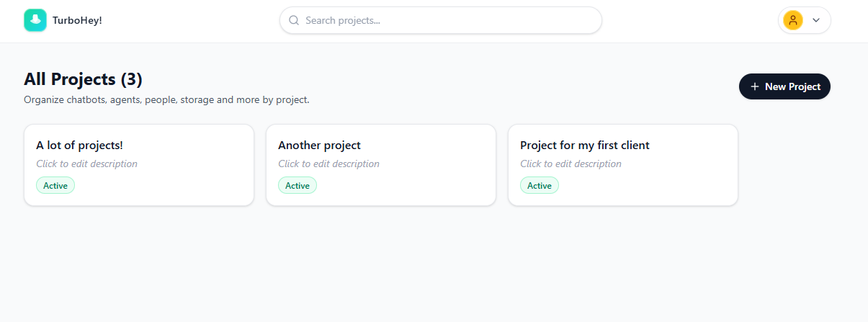
Task: Expand the account menu chevron
Action: coord(816,20)
